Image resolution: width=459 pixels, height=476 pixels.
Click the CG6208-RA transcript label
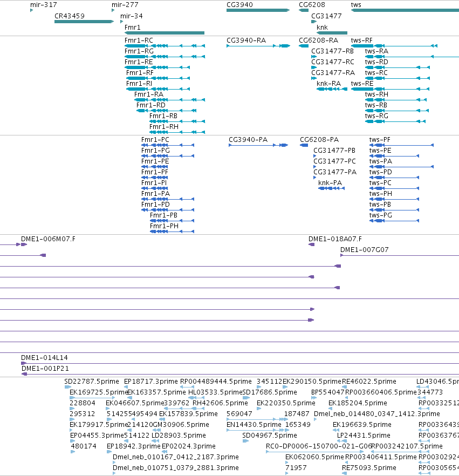coord(319,40)
